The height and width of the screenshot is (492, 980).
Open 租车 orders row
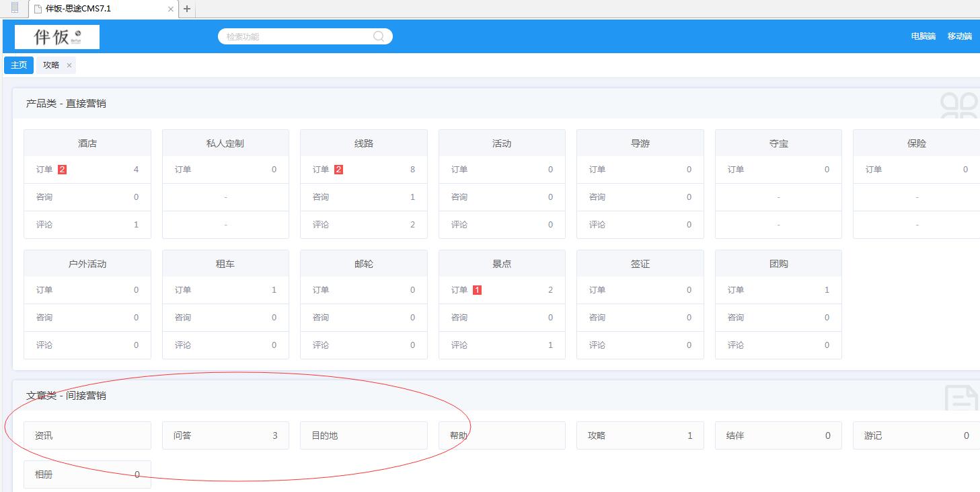point(225,290)
